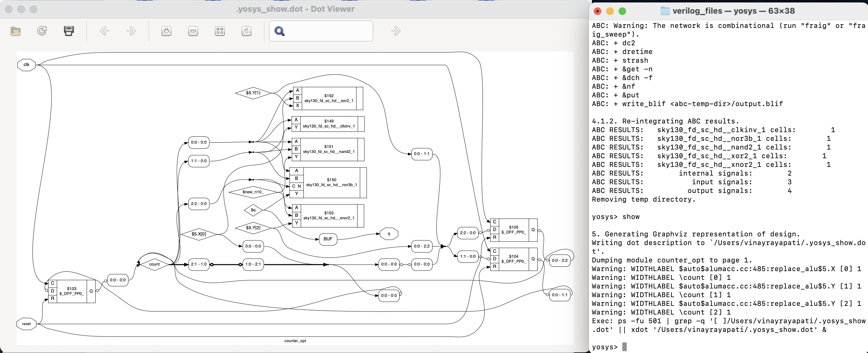This screenshot has width=868, height=353.
Task: Reload the current graph
Action: click(x=42, y=31)
